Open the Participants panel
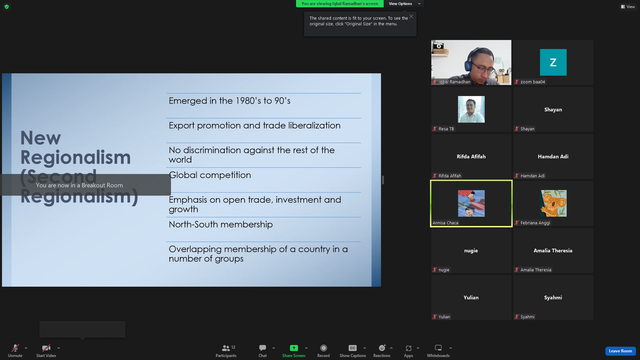640x360 pixels. [226, 350]
